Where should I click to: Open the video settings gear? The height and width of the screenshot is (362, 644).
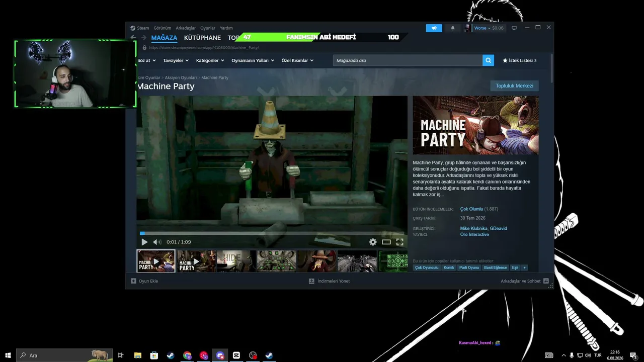[x=373, y=242]
